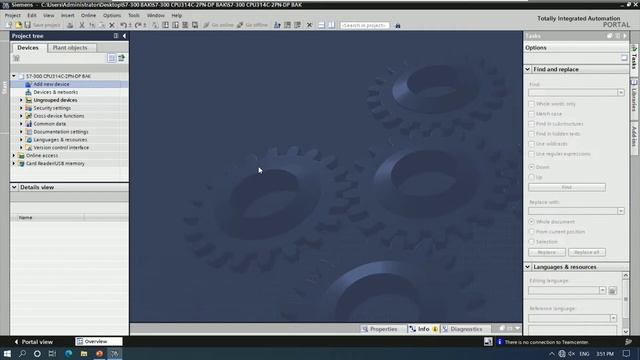Click the Go offline toolbar button

click(x=253, y=25)
